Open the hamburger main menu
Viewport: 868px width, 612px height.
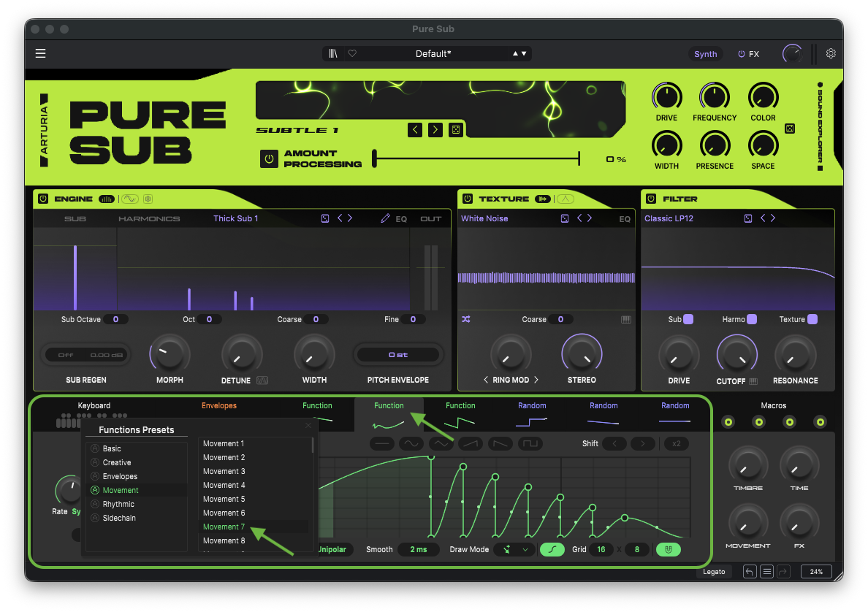pyautogui.click(x=40, y=53)
